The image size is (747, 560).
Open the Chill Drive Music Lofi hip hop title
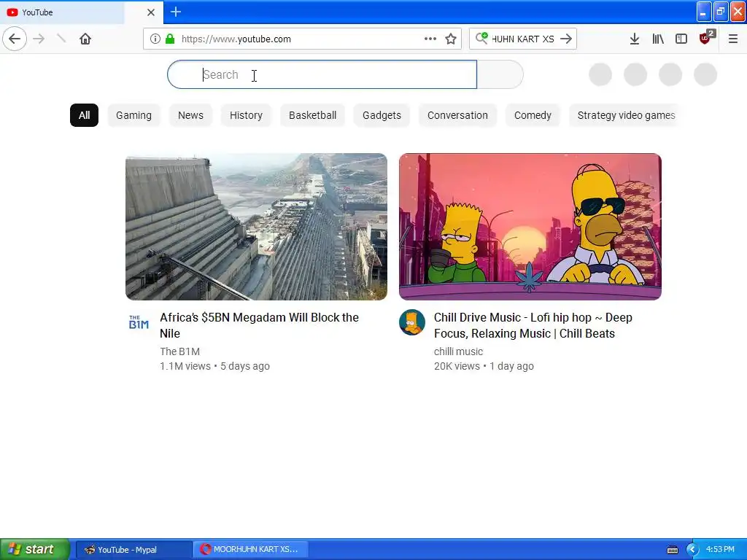(533, 325)
